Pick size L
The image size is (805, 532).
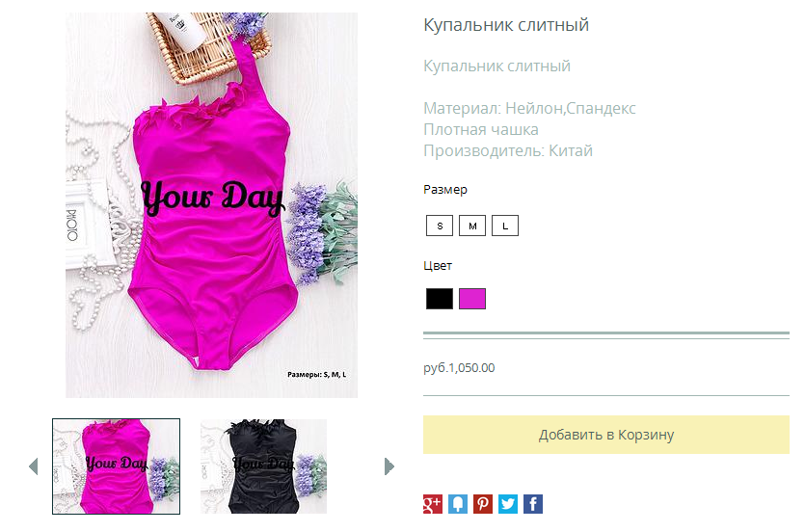(505, 226)
